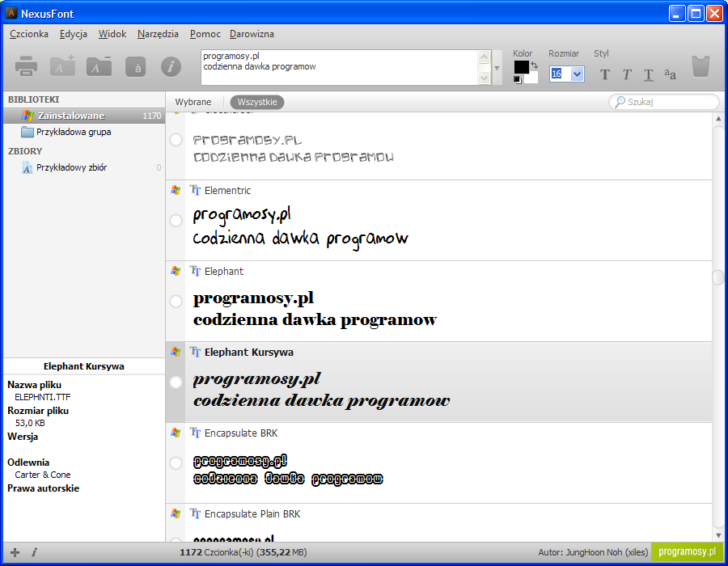The height and width of the screenshot is (566, 728).
Task: Toggle the anti-aliasing icon
Action: (x=670, y=74)
